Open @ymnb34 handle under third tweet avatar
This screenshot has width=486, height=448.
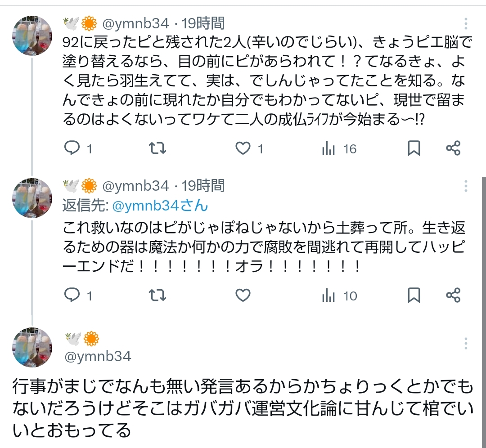tap(98, 357)
